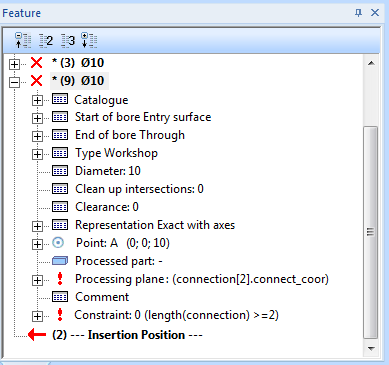The height and width of the screenshot is (365, 389).
Task: Click the Processed part solid icon
Action: pyautogui.click(x=60, y=261)
